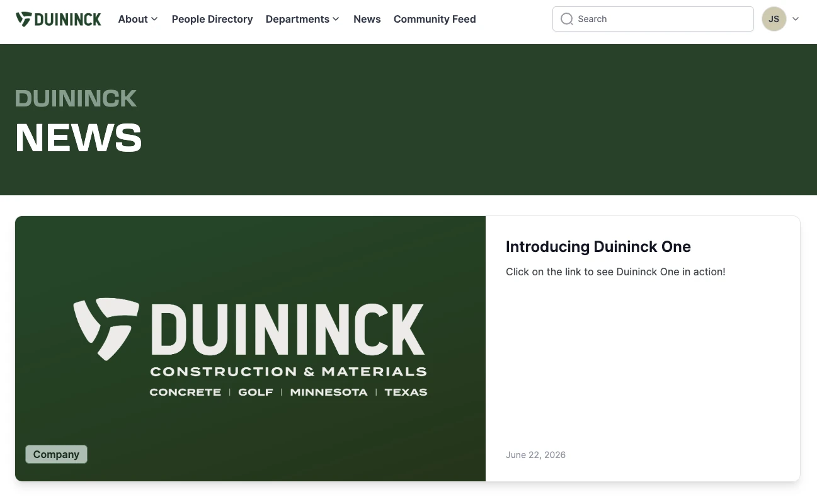Select the Company category tag

[x=56, y=454]
